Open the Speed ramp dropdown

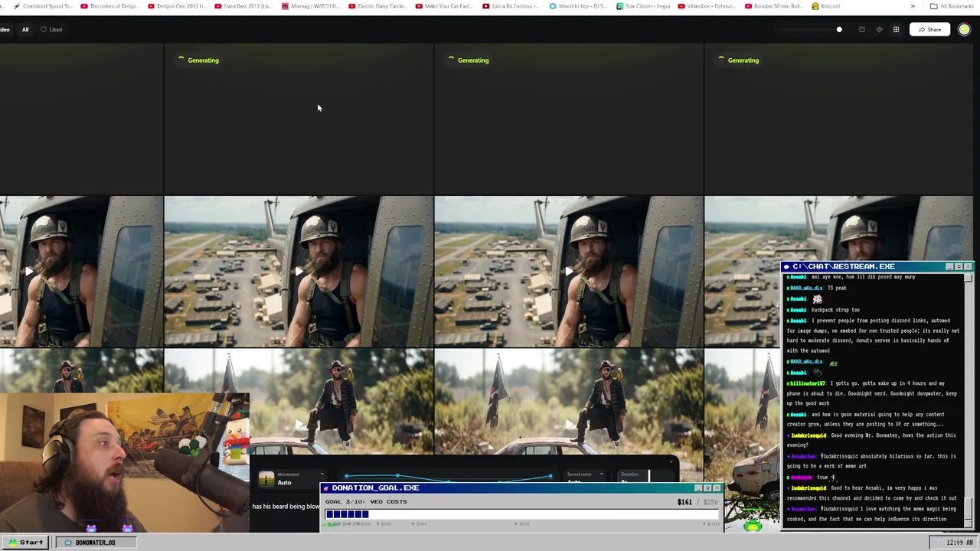point(583,476)
